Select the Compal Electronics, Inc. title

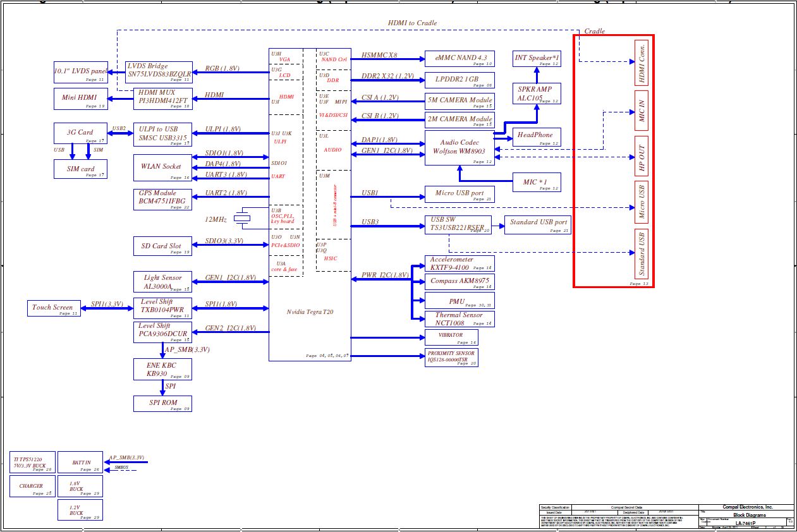(x=748, y=507)
